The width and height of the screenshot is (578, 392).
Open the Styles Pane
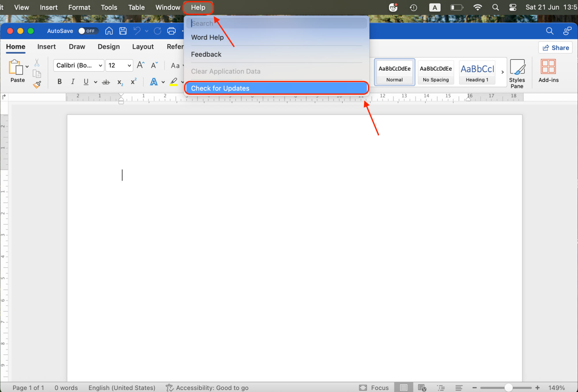(517, 72)
